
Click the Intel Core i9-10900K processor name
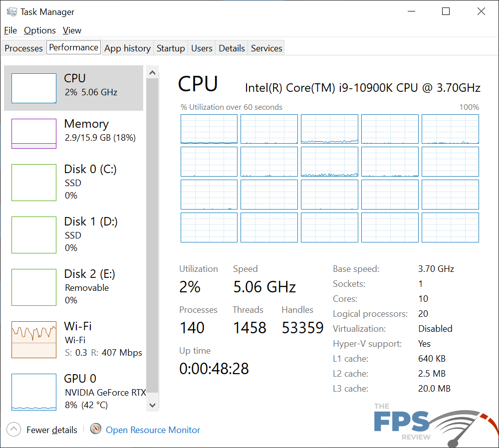[362, 87]
